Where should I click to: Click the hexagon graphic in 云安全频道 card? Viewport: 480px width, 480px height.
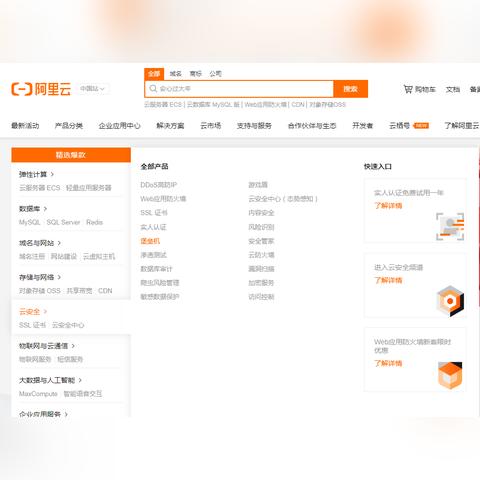click(450, 301)
